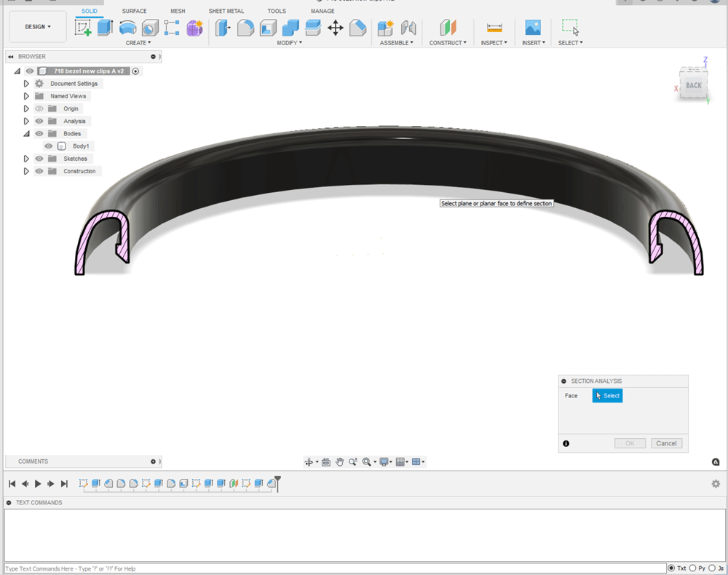Screen dimensions: 728x575
Task: Select the Py radio button
Action: [692, 568]
